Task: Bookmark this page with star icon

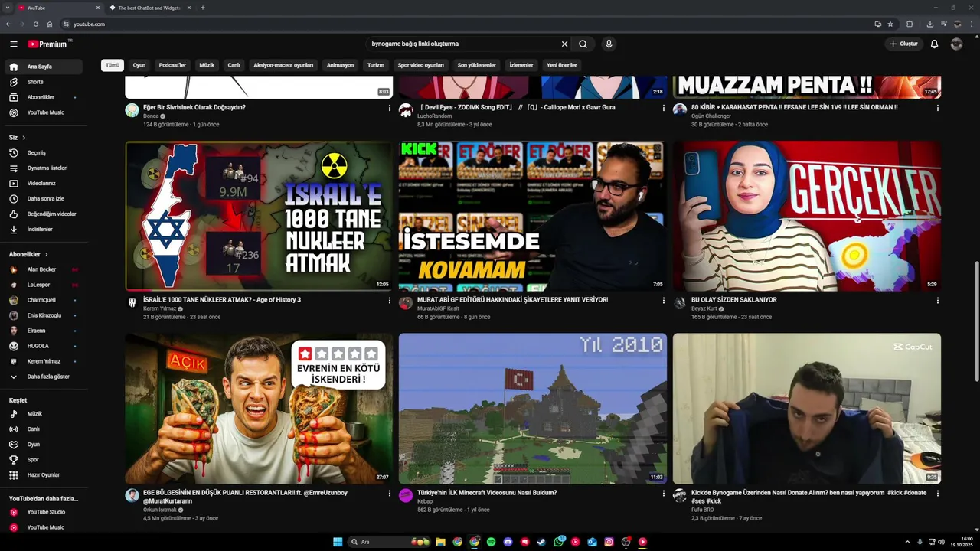Action: (890, 24)
